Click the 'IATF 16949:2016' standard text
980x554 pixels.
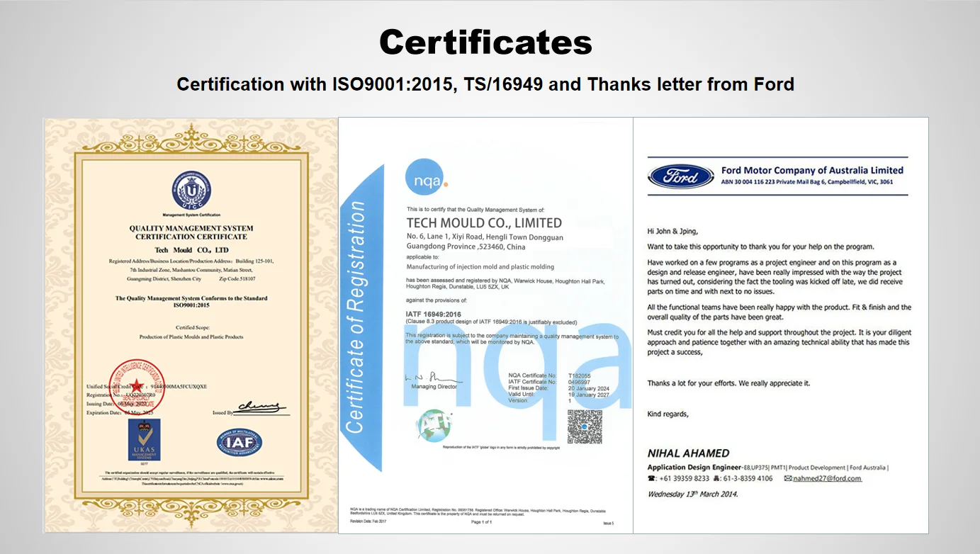click(x=434, y=313)
